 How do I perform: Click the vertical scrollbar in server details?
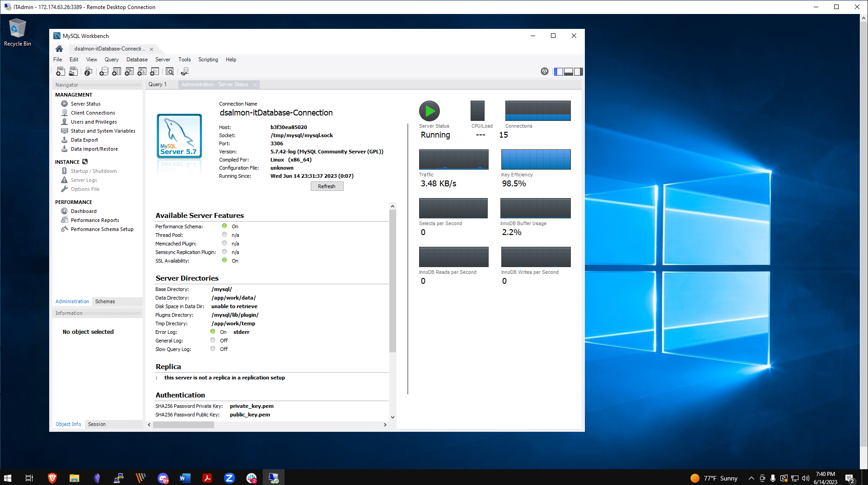(x=392, y=281)
